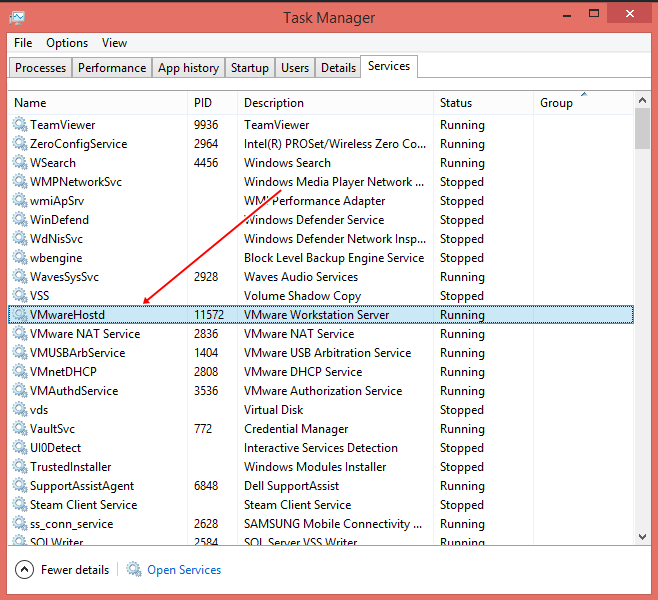Select the TeamViewer service name
Image resolution: width=658 pixels, height=600 pixels.
pos(63,125)
